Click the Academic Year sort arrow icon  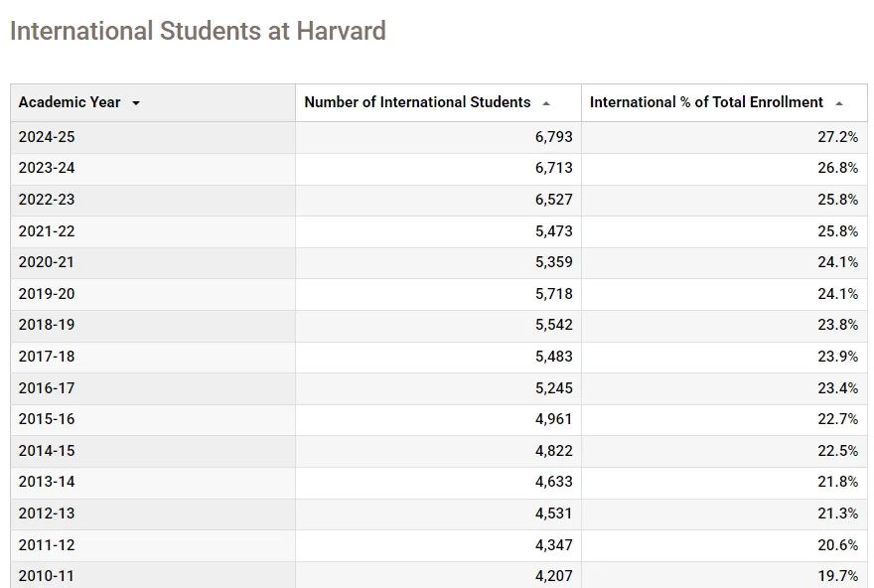[x=135, y=103]
